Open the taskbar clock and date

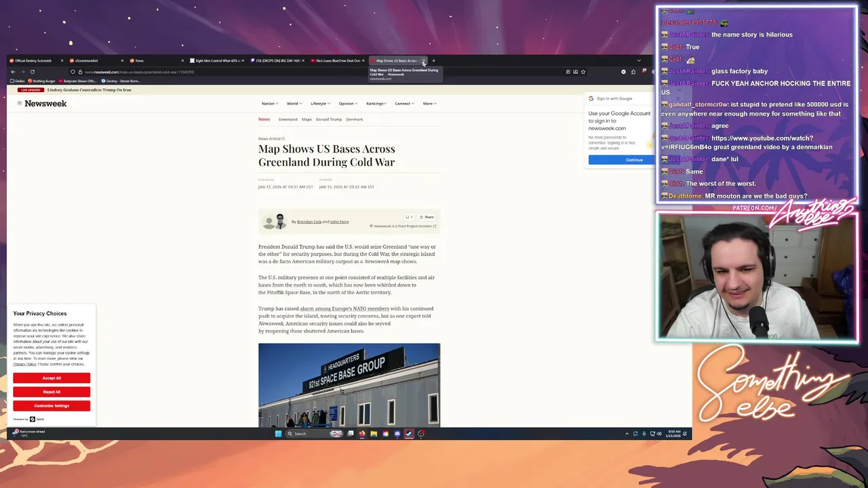[674, 434]
